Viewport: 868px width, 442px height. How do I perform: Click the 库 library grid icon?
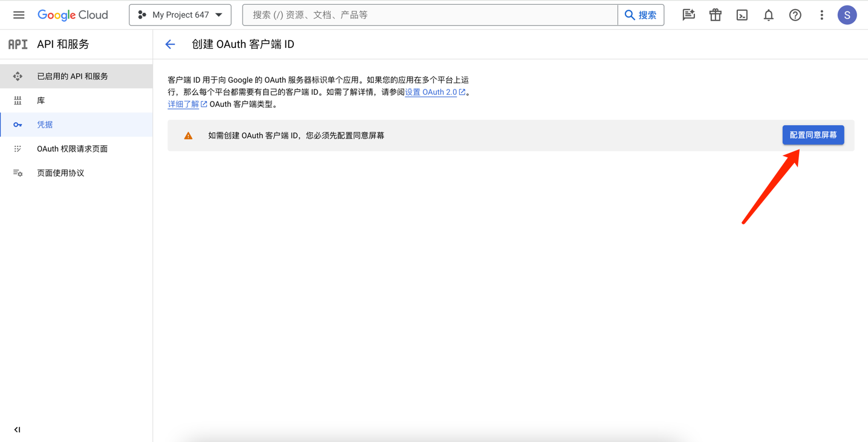point(18,100)
